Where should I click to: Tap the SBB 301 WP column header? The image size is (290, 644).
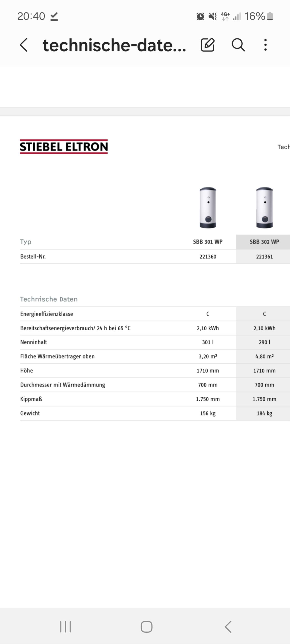coord(208,242)
